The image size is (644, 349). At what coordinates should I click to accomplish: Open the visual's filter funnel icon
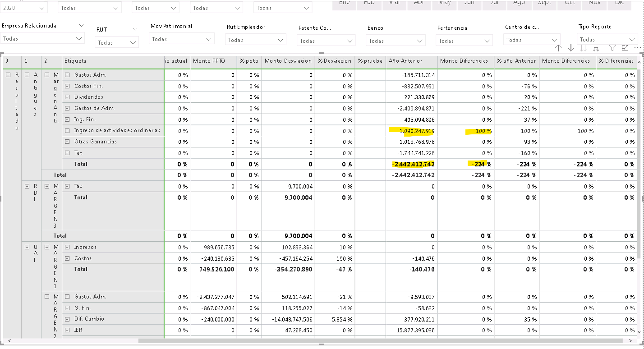pos(612,48)
